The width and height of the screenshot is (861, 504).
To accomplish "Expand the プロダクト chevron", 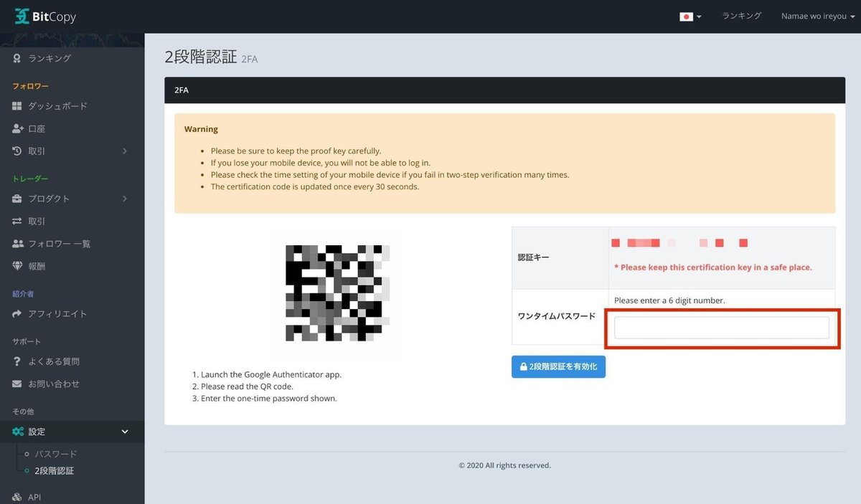I will 125,199.
